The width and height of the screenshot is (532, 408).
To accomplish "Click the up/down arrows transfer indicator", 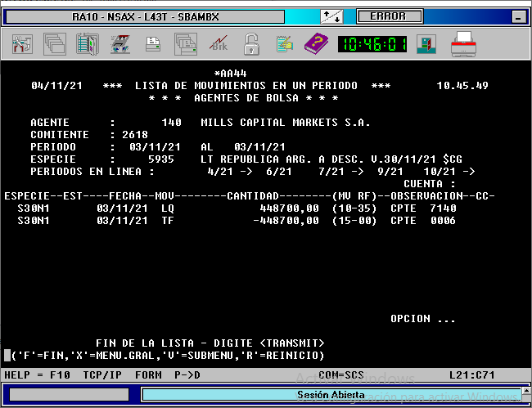I will 331,16.
